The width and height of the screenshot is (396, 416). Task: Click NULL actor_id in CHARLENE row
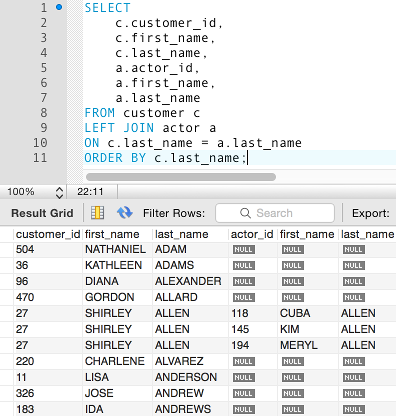[x=244, y=362]
